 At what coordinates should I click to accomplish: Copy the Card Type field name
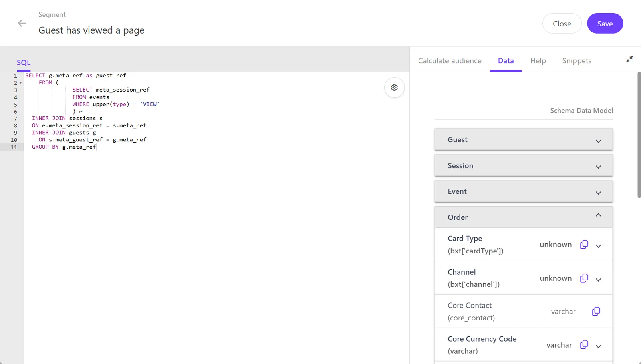click(x=584, y=244)
